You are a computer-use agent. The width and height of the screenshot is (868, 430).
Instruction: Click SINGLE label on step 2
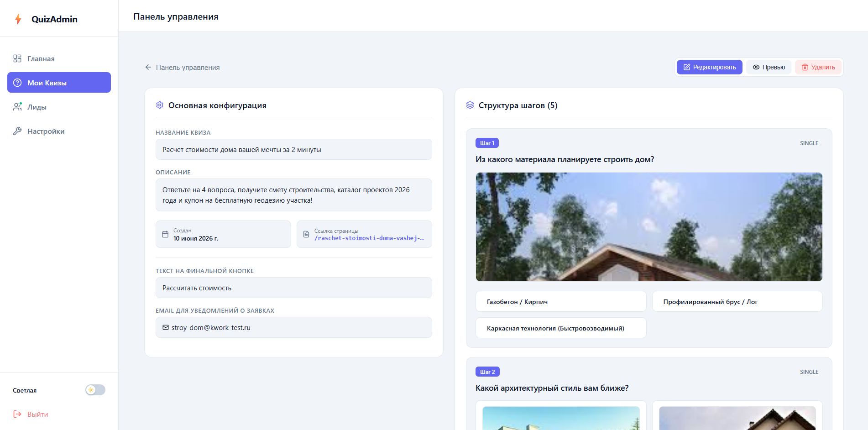point(809,372)
